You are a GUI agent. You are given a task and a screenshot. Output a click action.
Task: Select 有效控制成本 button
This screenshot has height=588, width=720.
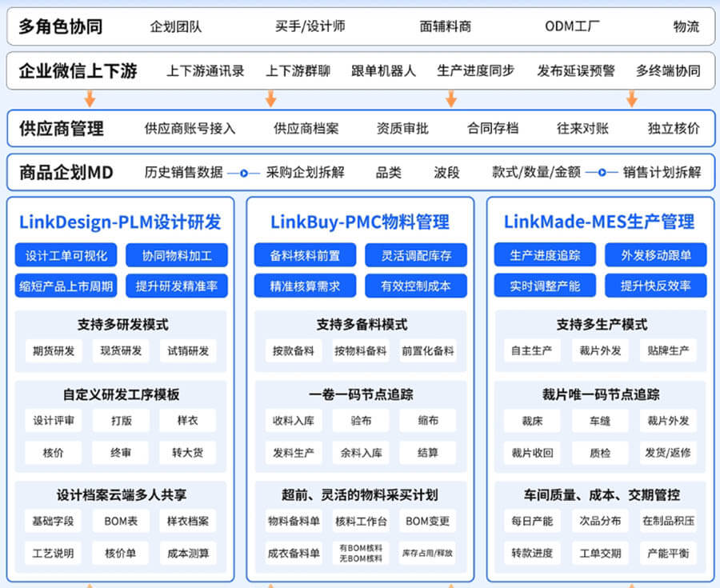click(416, 286)
